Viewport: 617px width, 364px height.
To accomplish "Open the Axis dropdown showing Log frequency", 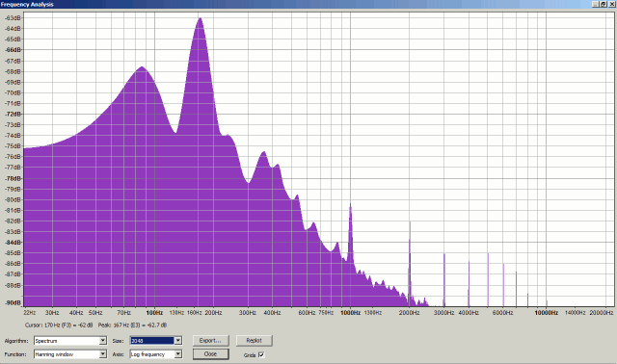I will coord(156,354).
